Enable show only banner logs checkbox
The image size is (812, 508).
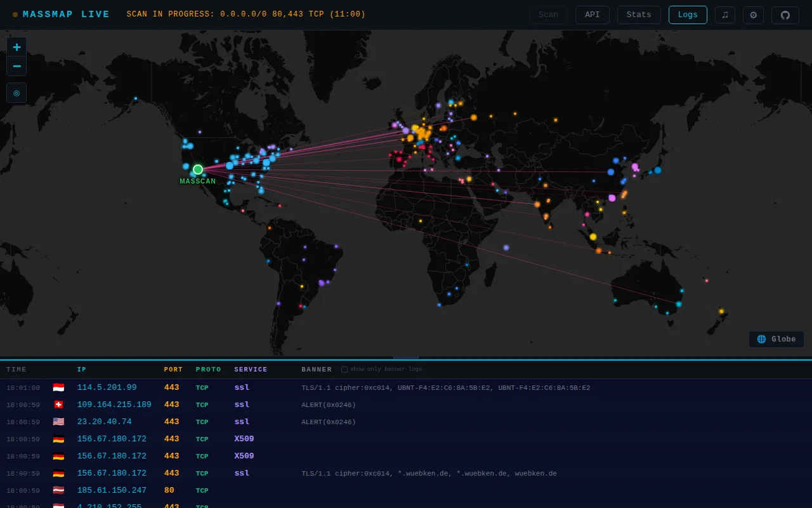(344, 370)
